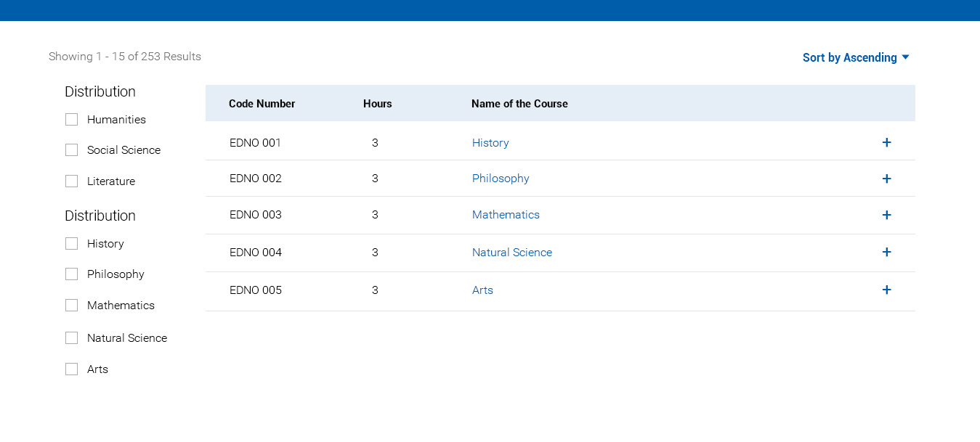Select the EDNO 003 code cell
This screenshot has width=980, height=442.
255,215
